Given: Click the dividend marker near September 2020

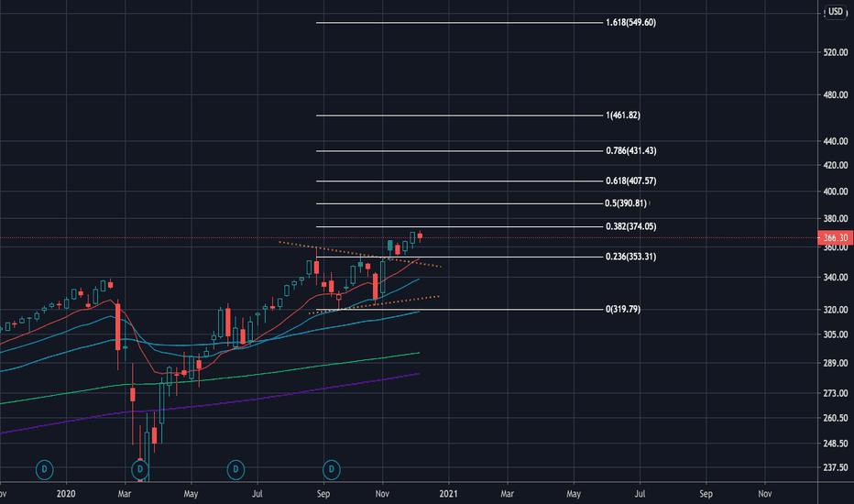Looking at the screenshot, I should coord(332,469).
